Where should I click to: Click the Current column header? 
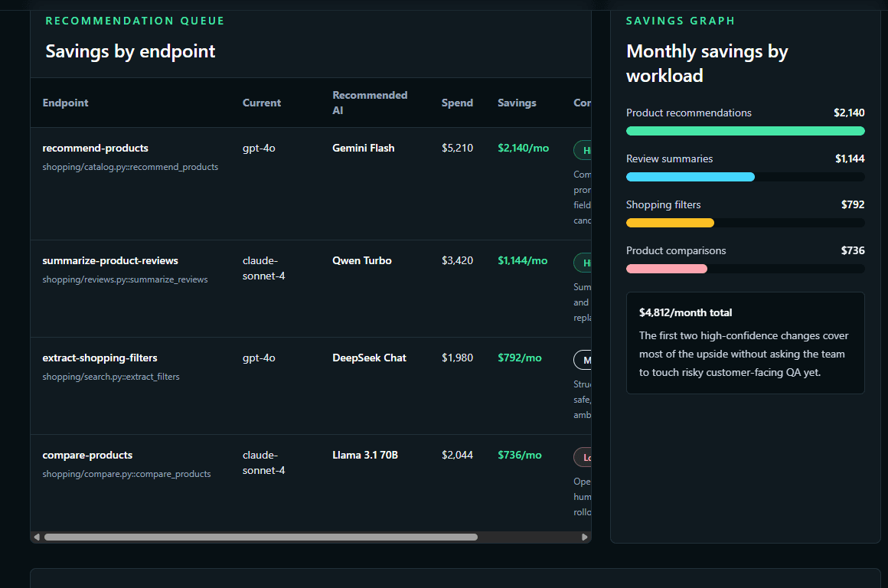coord(262,103)
